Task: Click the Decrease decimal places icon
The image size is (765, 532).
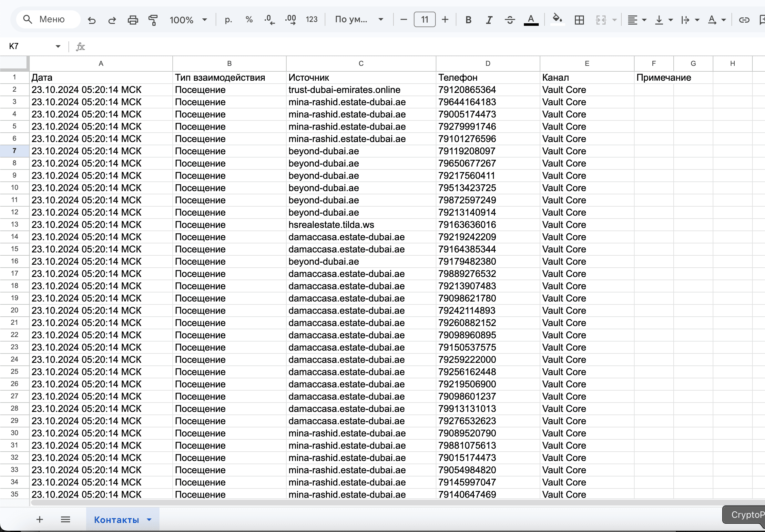Action: [x=270, y=20]
